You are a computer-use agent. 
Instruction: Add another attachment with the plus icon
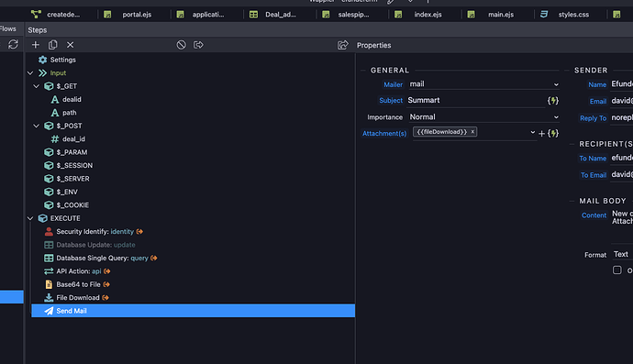tap(542, 134)
